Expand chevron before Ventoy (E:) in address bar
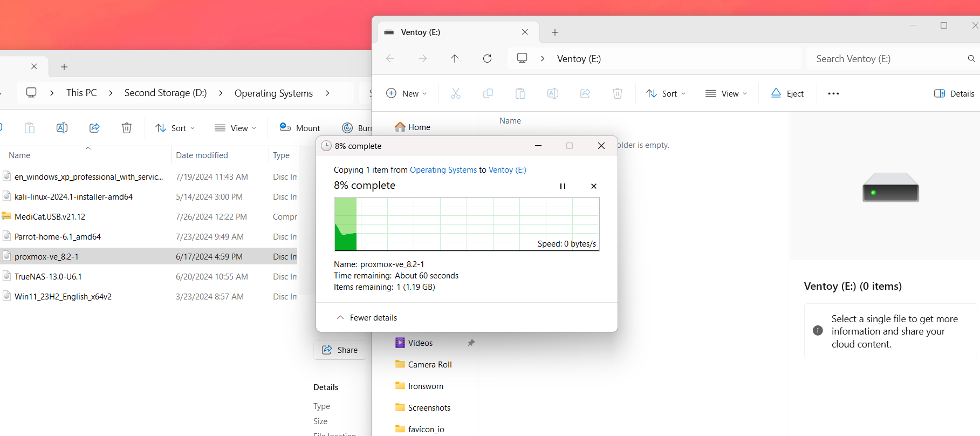 click(543, 59)
